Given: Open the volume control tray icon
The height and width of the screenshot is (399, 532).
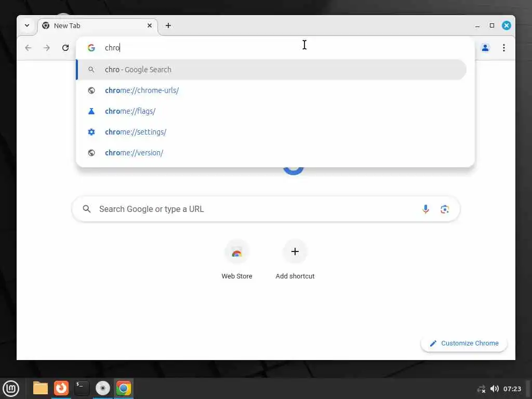Looking at the screenshot, I should click(x=495, y=389).
